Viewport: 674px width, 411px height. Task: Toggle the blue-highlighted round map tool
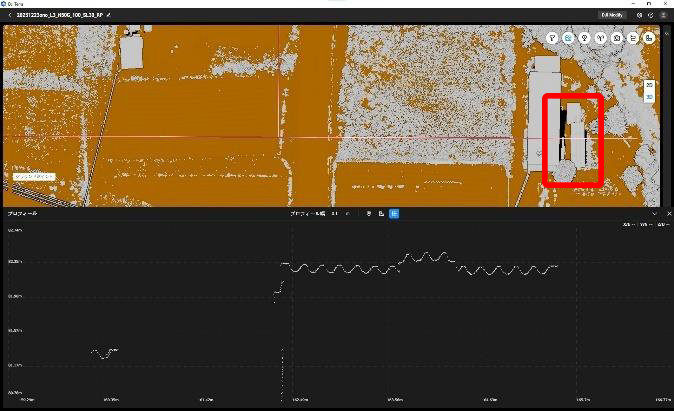point(568,38)
